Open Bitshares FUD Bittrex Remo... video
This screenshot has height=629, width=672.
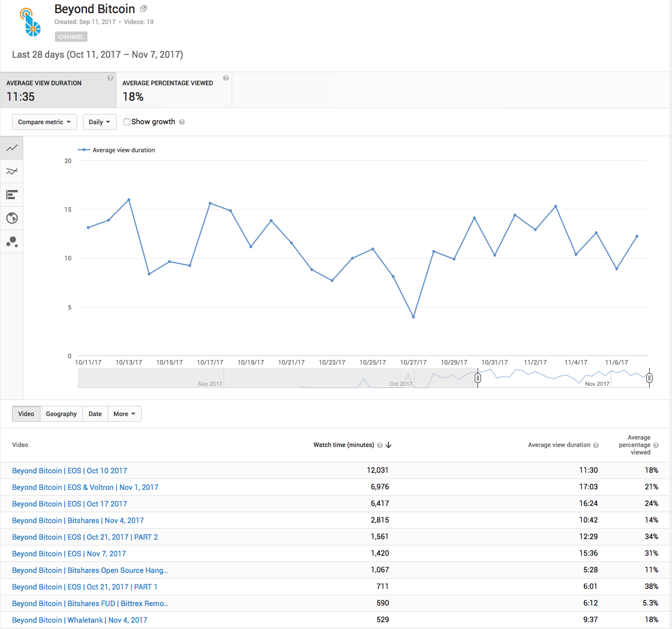point(90,604)
